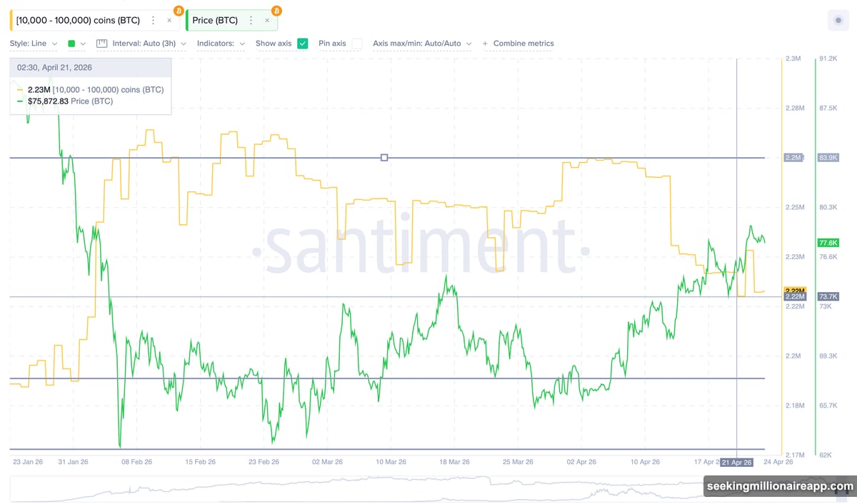Open three-dot menu on Price (BTC) chip

tap(251, 21)
